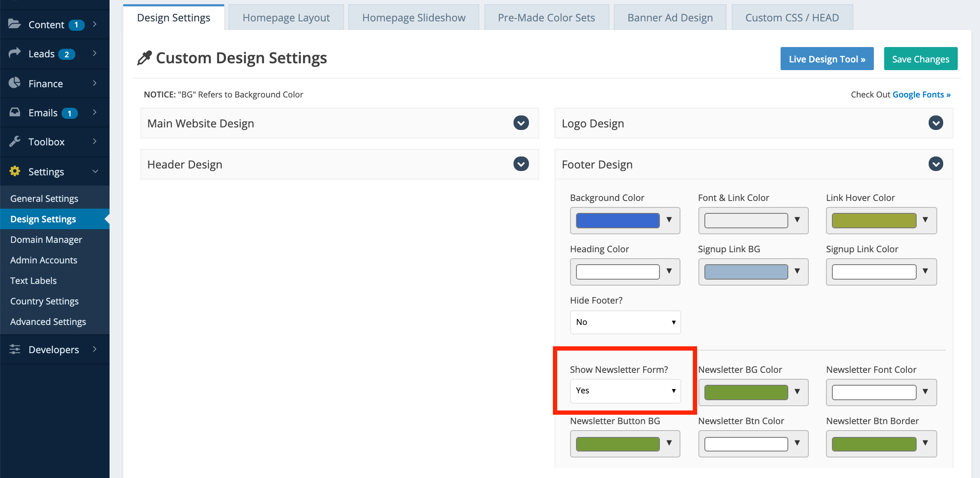Click the Settings gear icon

[x=15, y=171]
